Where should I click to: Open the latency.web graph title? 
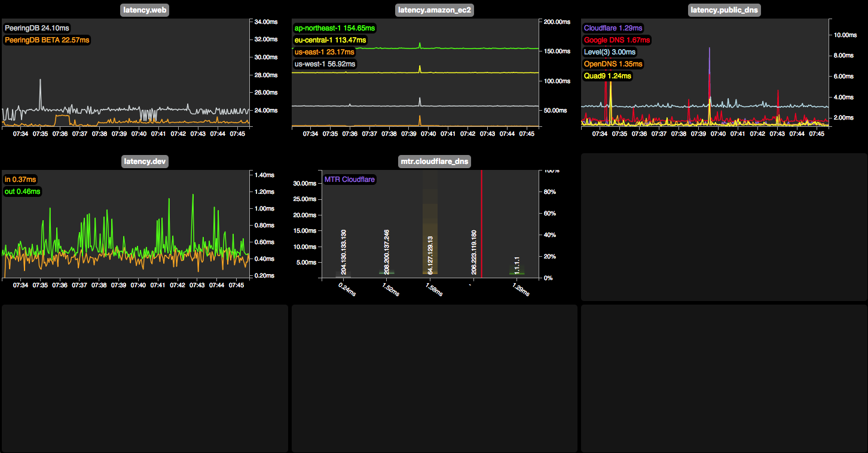tap(145, 10)
